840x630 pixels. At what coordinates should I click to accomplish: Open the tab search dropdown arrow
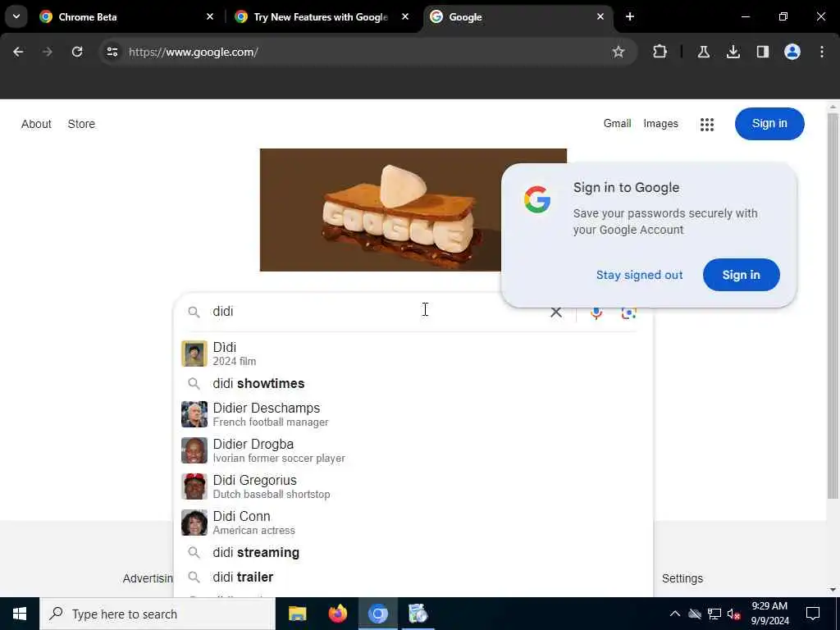tap(16, 16)
